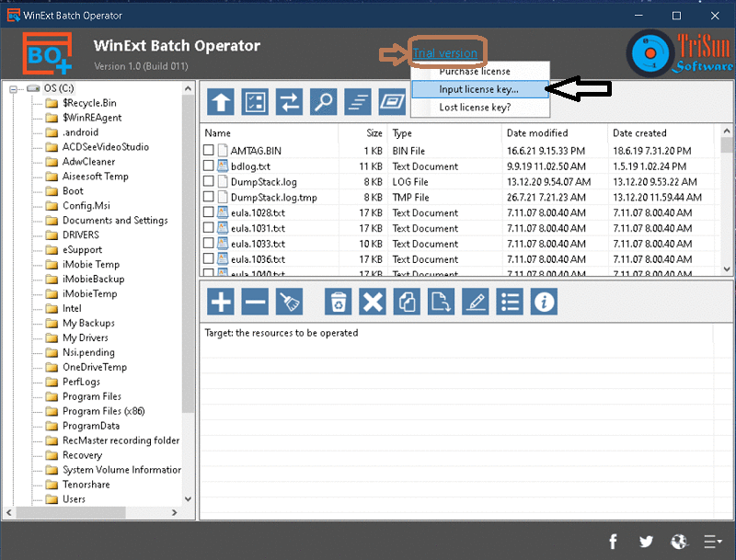
Task: Click the Remove resources minus icon
Action: tap(255, 302)
